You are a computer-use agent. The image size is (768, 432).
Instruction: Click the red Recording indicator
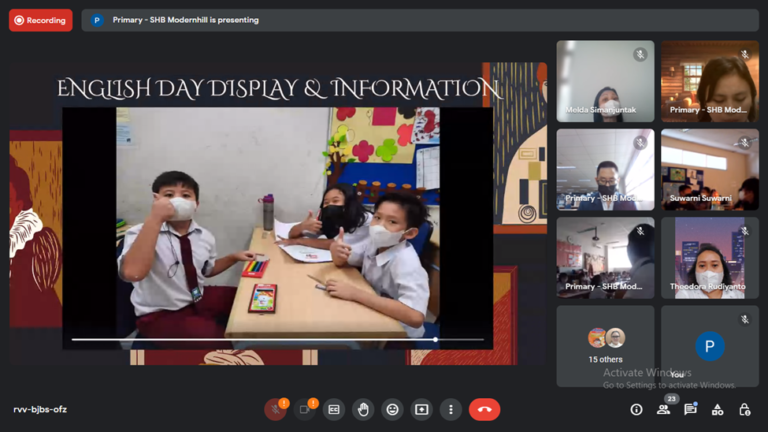click(x=41, y=20)
